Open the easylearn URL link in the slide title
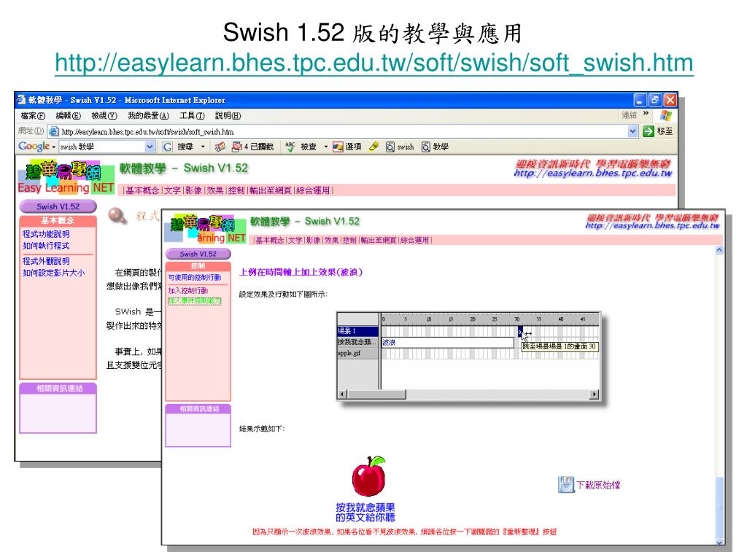The height and width of the screenshot is (560, 747). 374,63
